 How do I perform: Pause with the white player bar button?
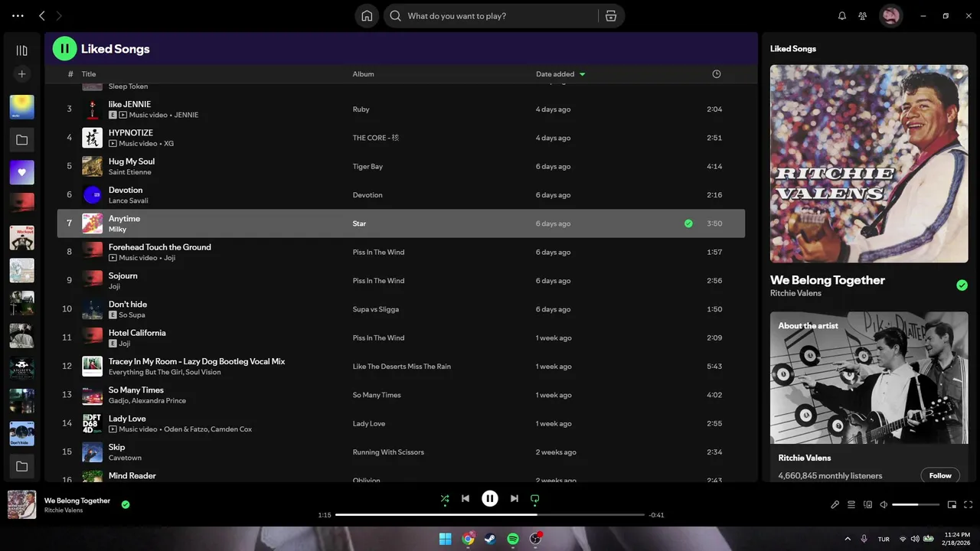tap(490, 499)
